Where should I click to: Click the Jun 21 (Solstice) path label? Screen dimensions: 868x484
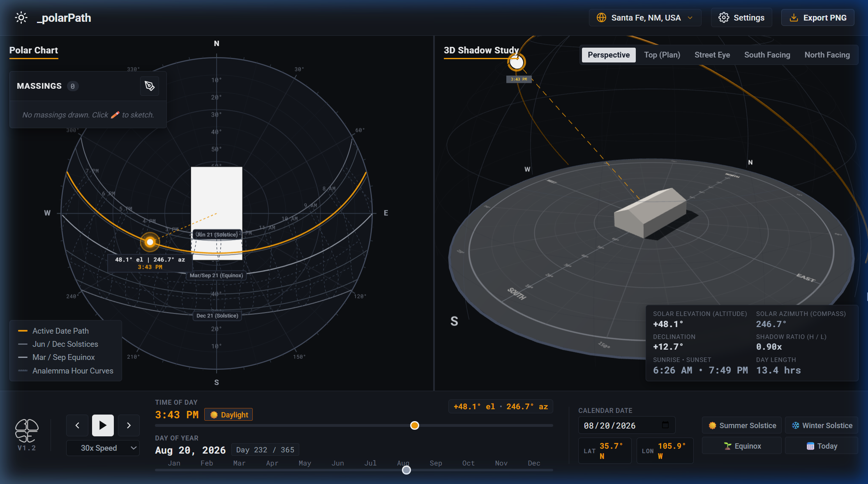point(217,235)
